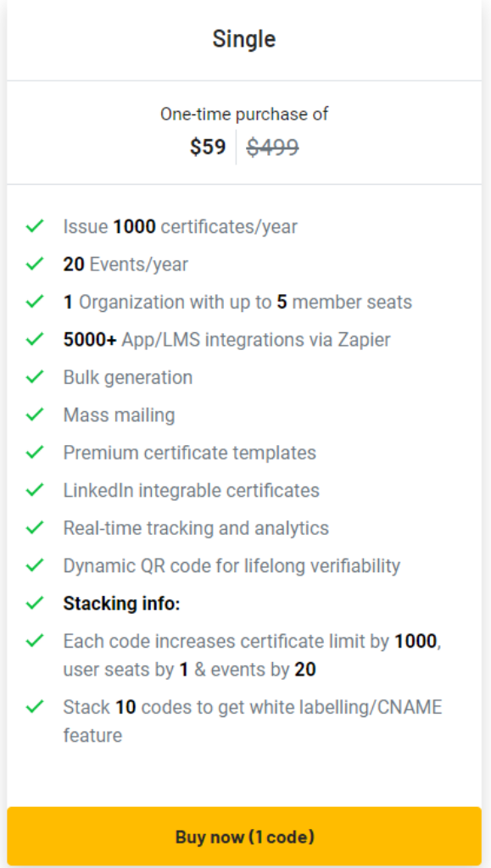The height and width of the screenshot is (868, 491).
Task: Click the checkmark beside Bulk generation
Action: (34, 376)
